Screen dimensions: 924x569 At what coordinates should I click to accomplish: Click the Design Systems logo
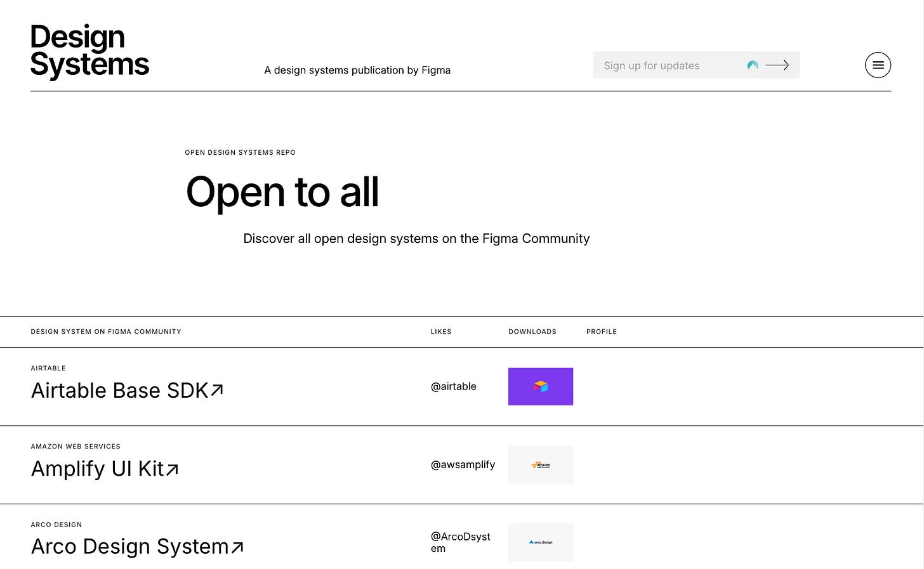pyautogui.click(x=89, y=51)
